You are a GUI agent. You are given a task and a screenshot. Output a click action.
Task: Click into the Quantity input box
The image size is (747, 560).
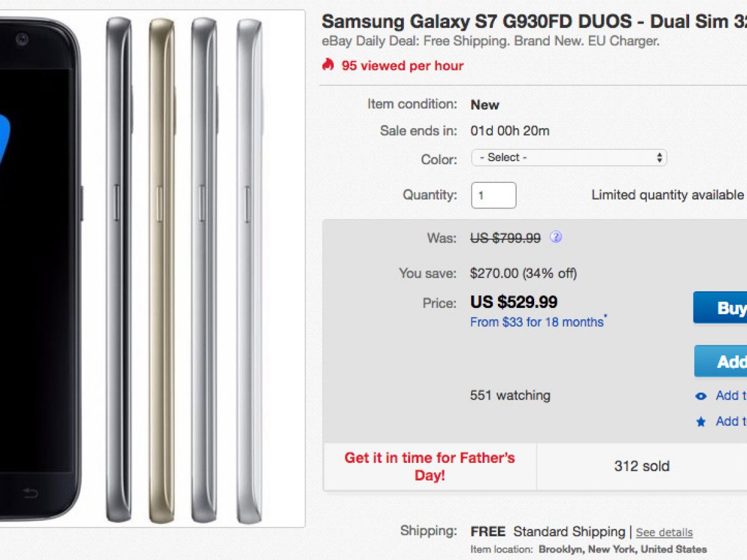pos(493,195)
